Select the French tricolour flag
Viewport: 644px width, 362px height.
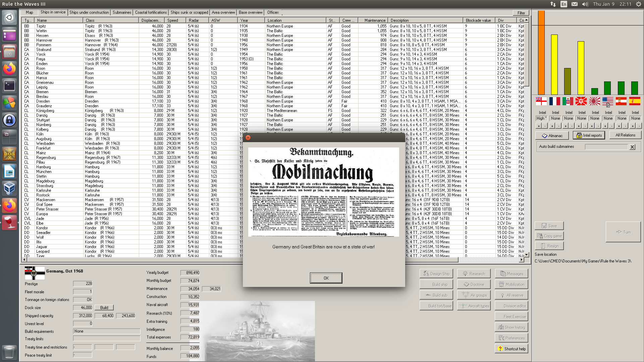[554, 101]
